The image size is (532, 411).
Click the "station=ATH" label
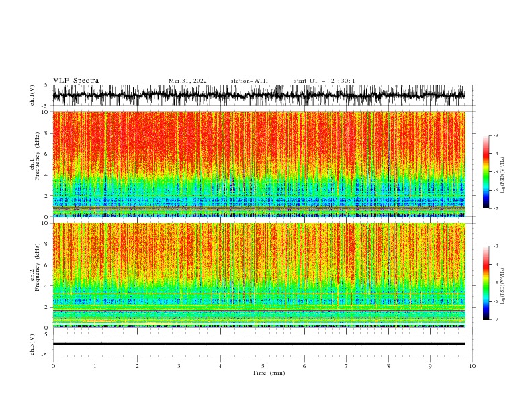(249, 81)
